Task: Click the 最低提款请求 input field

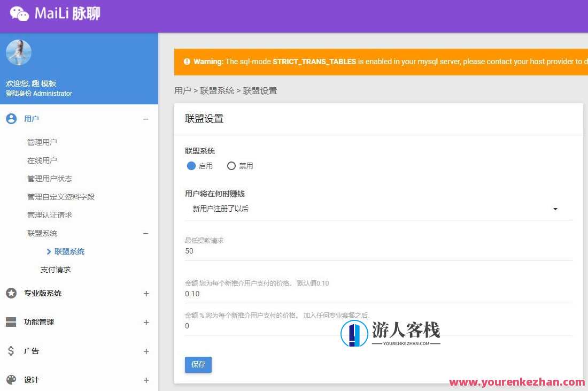Action: pos(321,251)
